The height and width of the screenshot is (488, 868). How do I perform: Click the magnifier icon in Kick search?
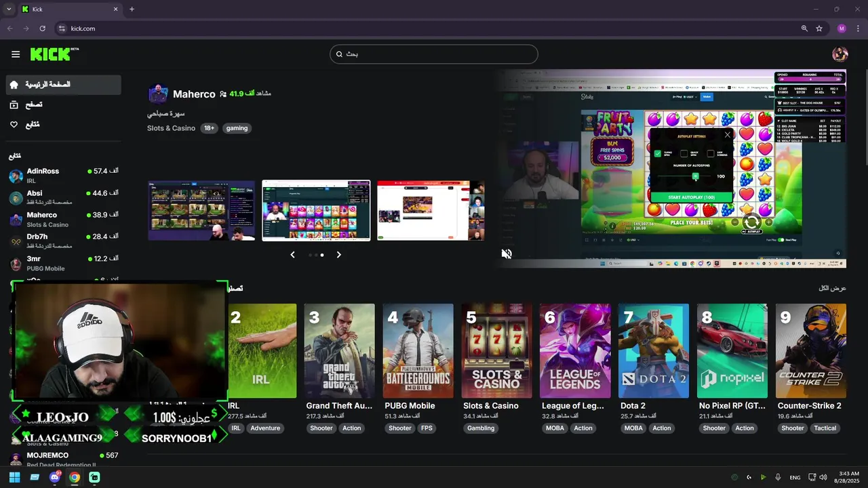[x=340, y=54]
